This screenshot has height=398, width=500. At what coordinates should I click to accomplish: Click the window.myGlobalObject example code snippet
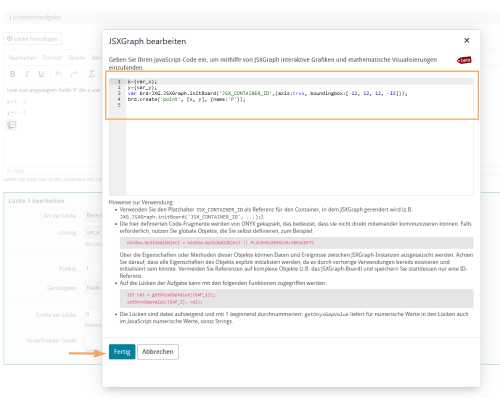[220, 243]
